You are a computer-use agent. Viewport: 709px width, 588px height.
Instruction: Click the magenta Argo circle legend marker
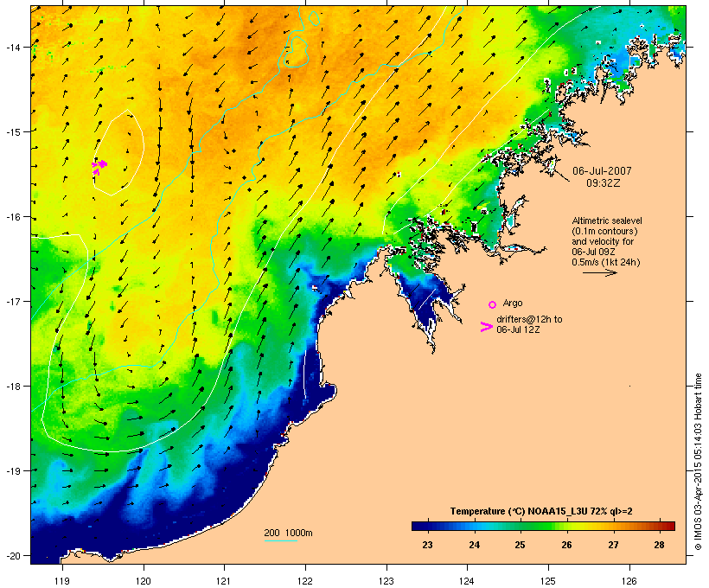(x=493, y=304)
